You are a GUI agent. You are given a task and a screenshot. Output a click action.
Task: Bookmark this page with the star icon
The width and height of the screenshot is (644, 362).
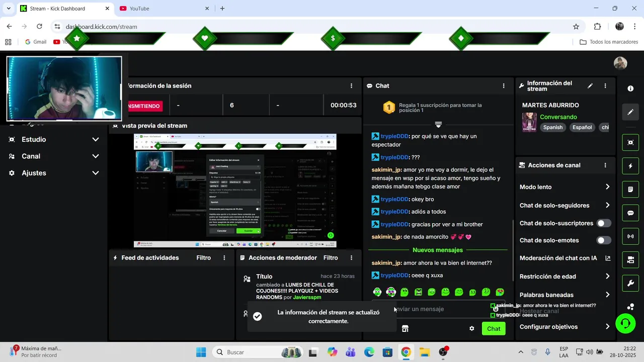[x=576, y=27]
